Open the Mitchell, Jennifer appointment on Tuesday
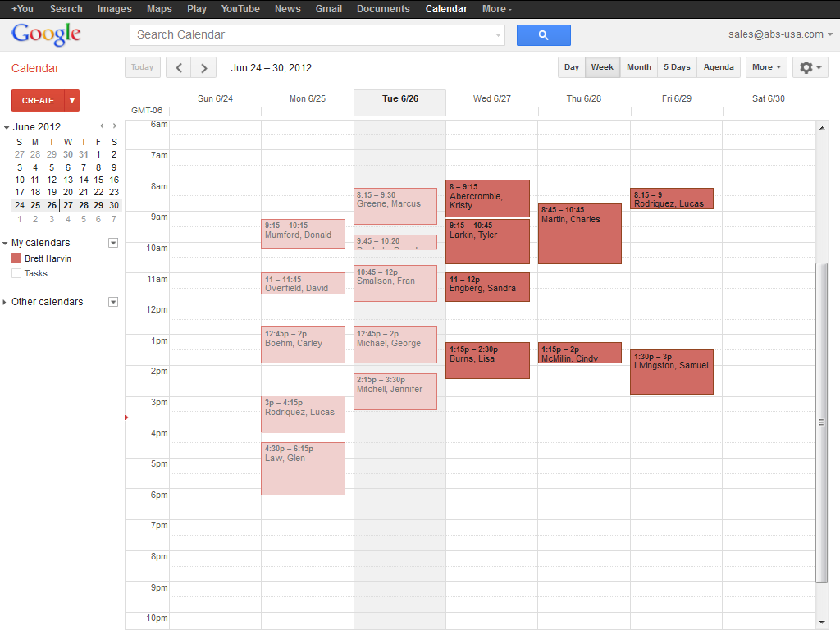The height and width of the screenshot is (630, 840). pyautogui.click(x=395, y=390)
